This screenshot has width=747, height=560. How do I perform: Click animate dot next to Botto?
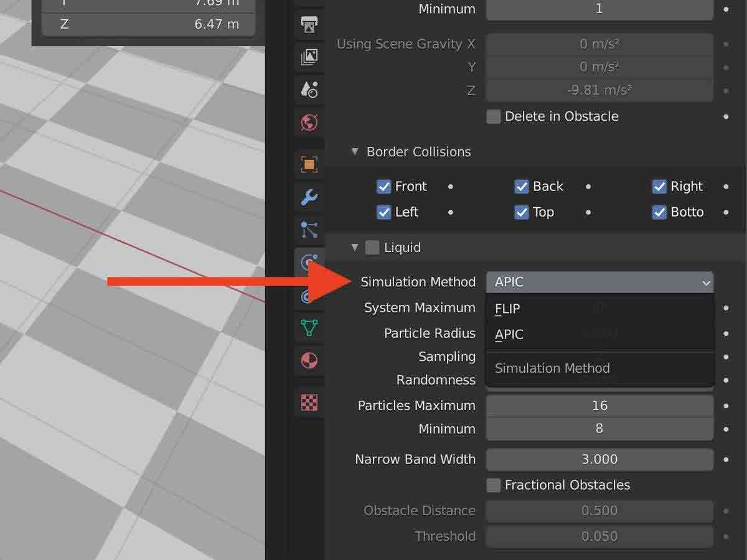point(726,212)
